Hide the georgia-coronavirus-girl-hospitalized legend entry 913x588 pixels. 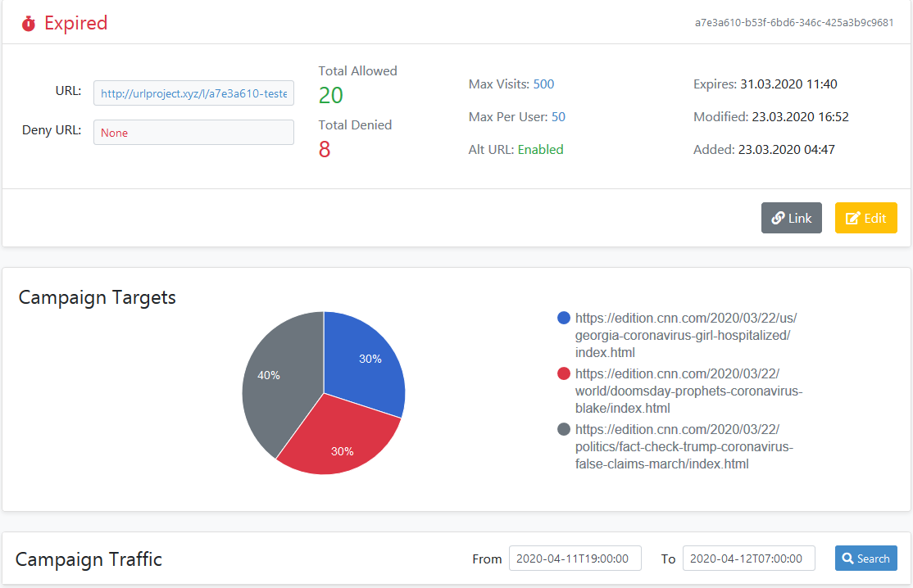click(685, 335)
